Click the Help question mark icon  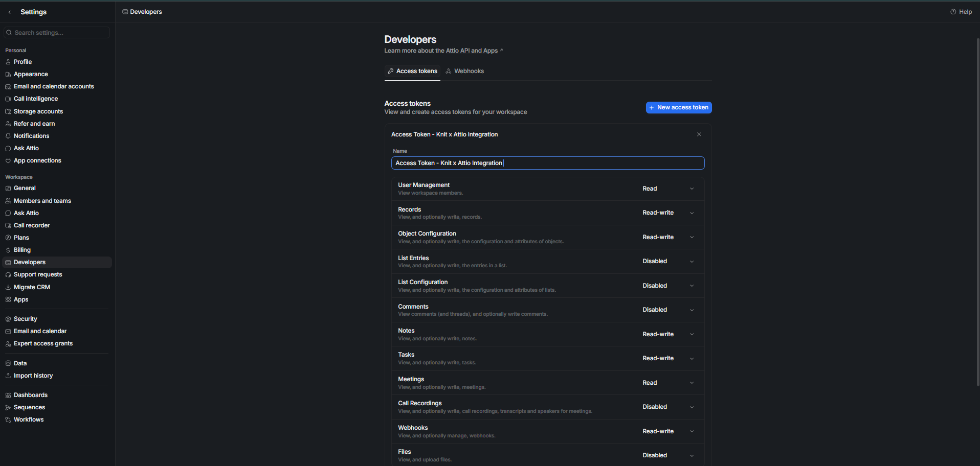click(953, 12)
